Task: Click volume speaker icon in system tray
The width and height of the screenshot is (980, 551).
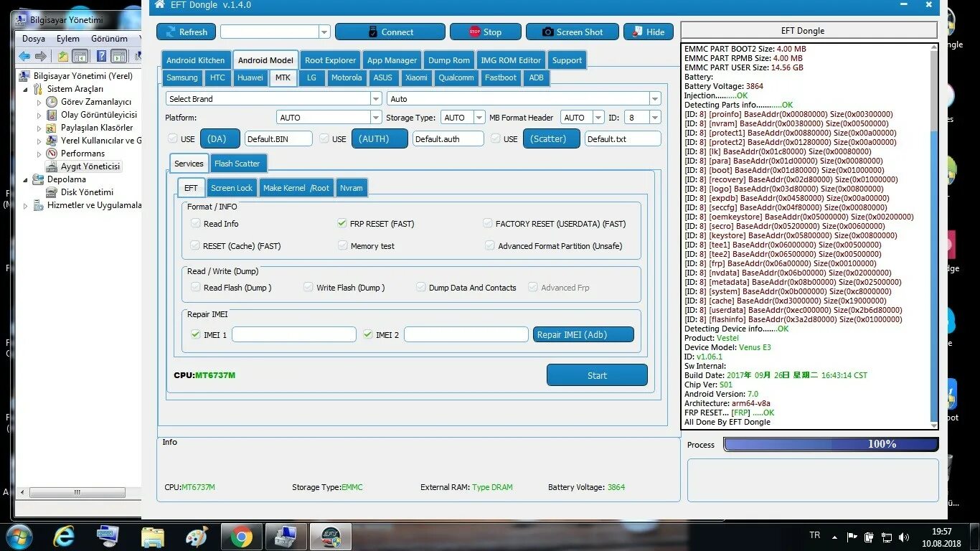Action: 905,537
